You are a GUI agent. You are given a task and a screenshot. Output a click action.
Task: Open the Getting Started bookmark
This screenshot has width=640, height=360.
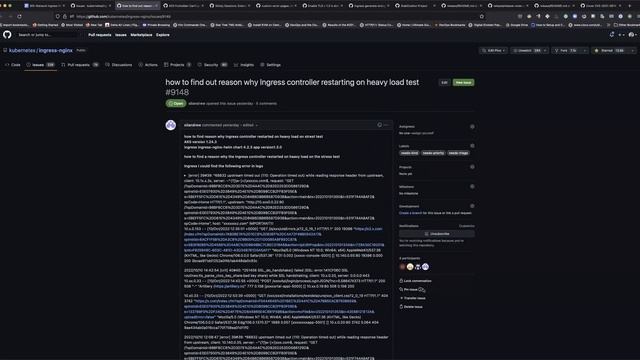[x=45, y=25]
